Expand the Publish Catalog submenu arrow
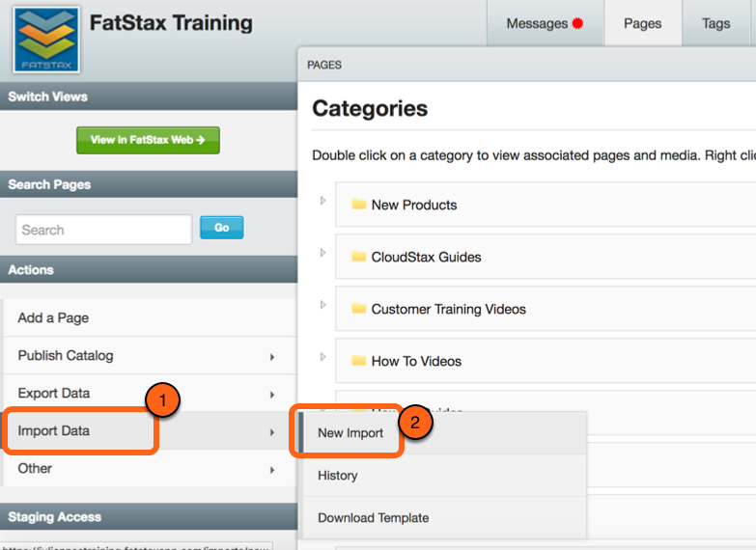The image size is (756, 550). point(272,357)
